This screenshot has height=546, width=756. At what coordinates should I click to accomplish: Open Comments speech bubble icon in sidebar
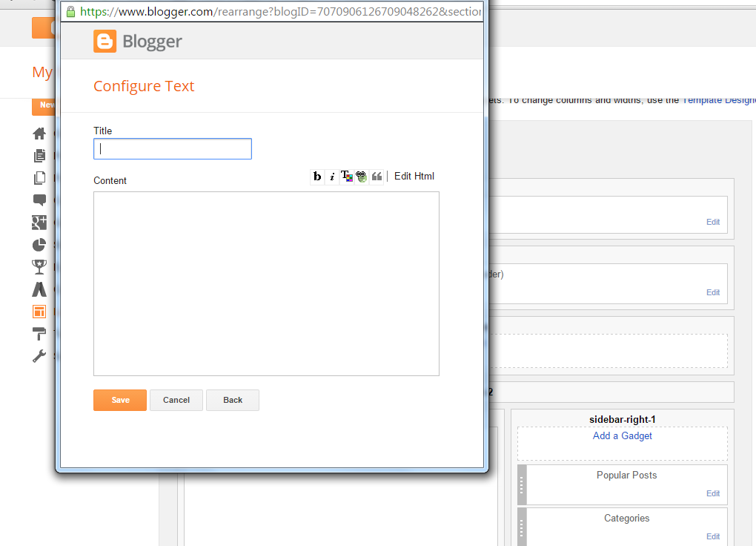tap(39, 200)
